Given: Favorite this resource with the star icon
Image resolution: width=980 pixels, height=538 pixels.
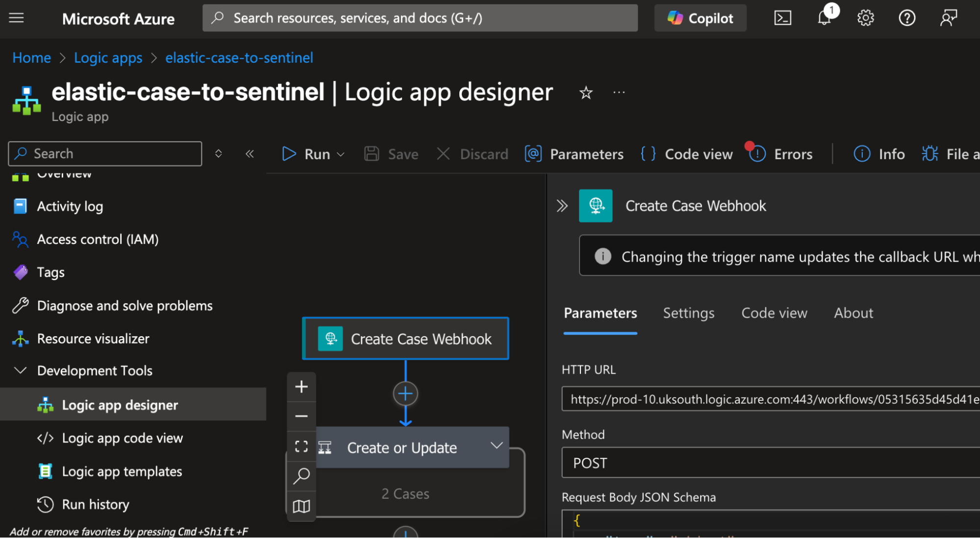Looking at the screenshot, I should pyautogui.click(x=586, y=93).
